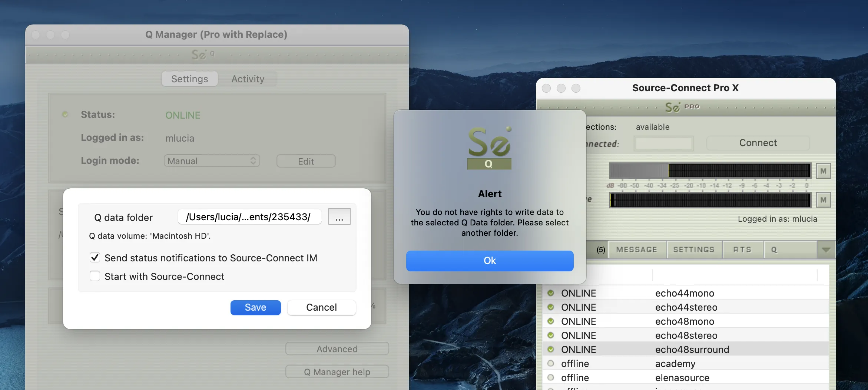868x390 pixels.
Task: Click the online status icon for echo44mono
Action: (x=551, y=293)
